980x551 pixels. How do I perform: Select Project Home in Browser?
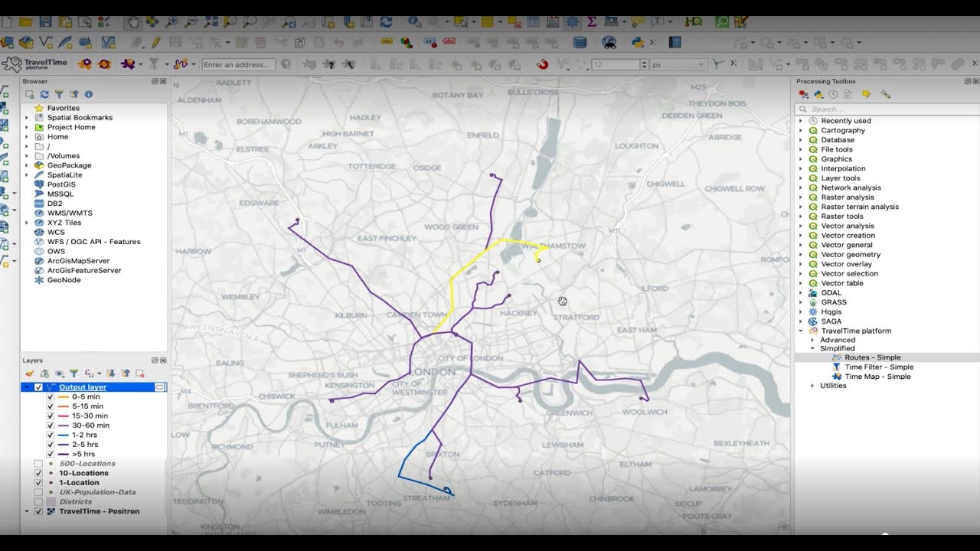[71, 127]
